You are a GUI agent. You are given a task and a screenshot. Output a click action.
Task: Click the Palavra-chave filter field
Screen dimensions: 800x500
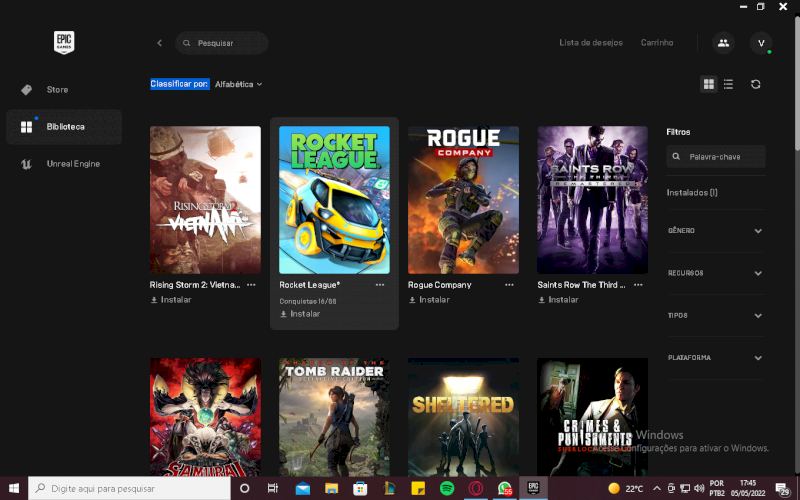[716, 157]
